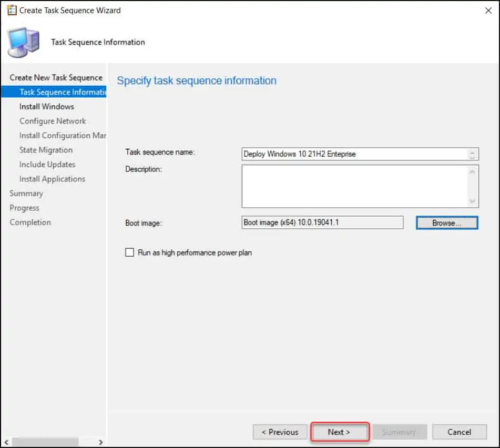This screenshot has height=448, width=500.
Task: Click Description box scroll down arrow
Action: pos(472,201)
